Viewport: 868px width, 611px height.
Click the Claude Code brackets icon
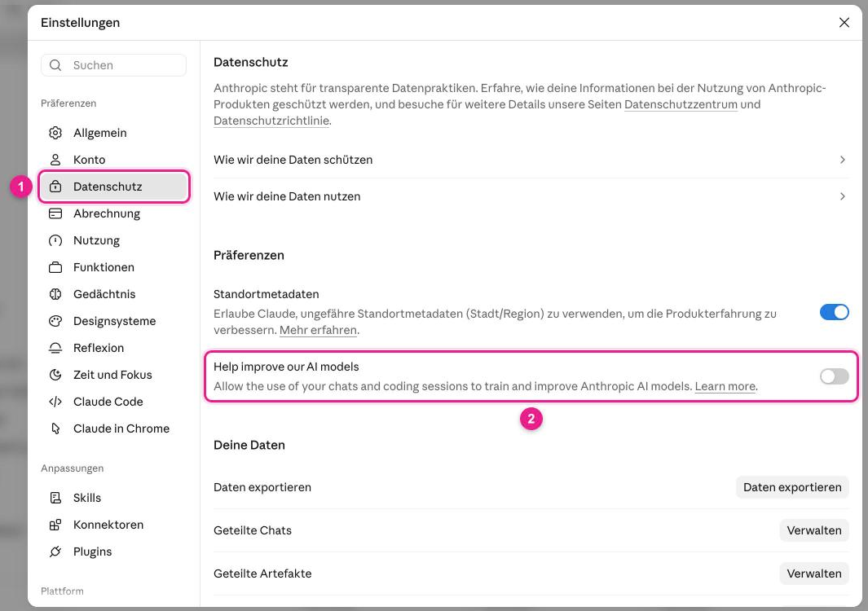[x=55, y=402]
